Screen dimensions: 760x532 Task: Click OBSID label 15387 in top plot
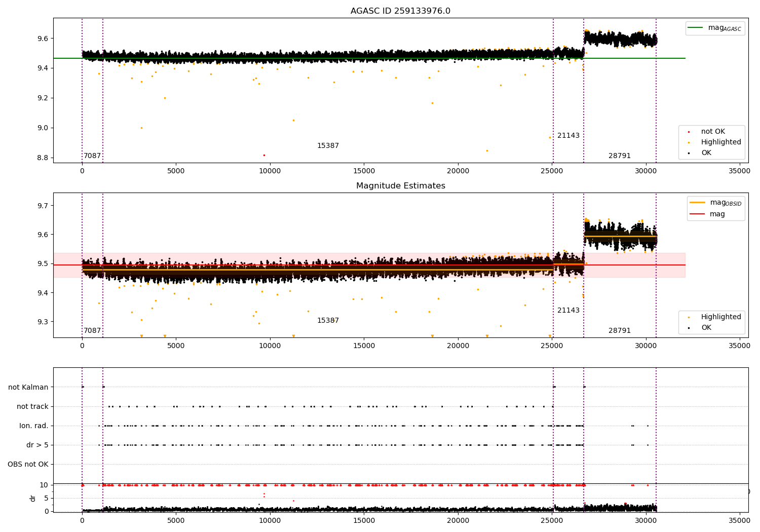tap(328, 146)
